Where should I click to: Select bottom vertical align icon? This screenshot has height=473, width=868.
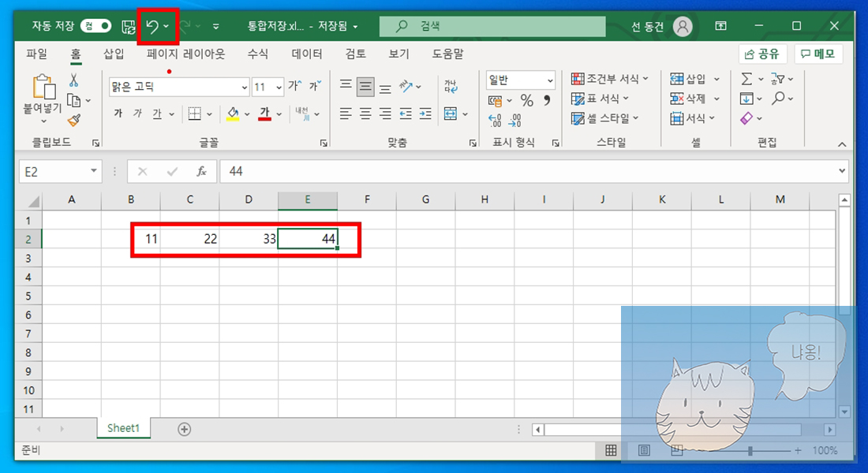(x=385, y=88)
